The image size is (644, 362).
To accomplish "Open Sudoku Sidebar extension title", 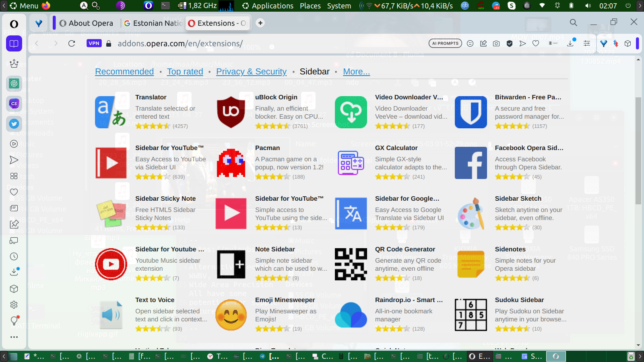I will [x=519, y=300].
